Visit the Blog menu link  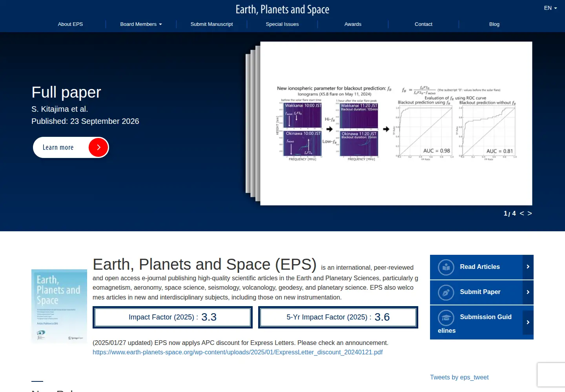pos(494,24)
